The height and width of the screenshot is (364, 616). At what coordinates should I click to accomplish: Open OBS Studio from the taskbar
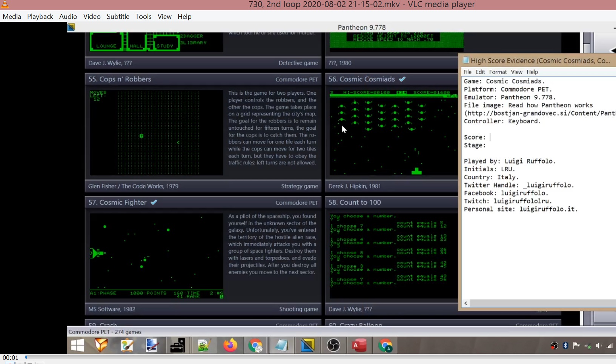coord(333,345)
